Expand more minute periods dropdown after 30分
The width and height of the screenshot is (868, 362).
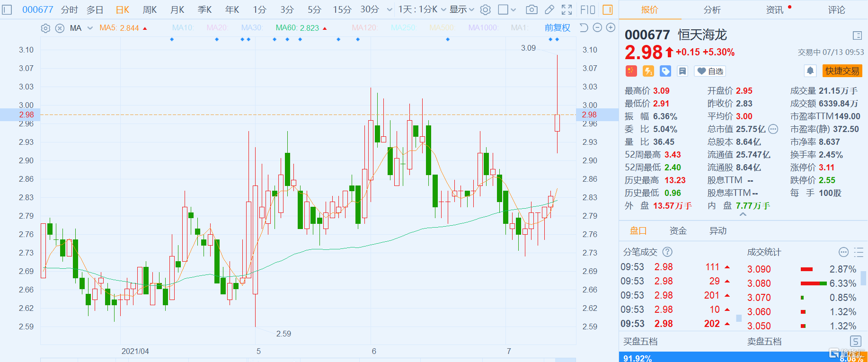tap(390, 9)
